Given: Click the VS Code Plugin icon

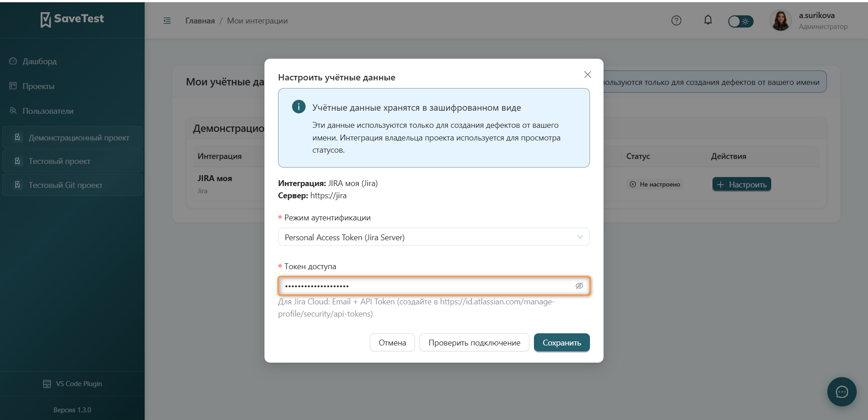Looking at the screenshot, I should point(47,384).
